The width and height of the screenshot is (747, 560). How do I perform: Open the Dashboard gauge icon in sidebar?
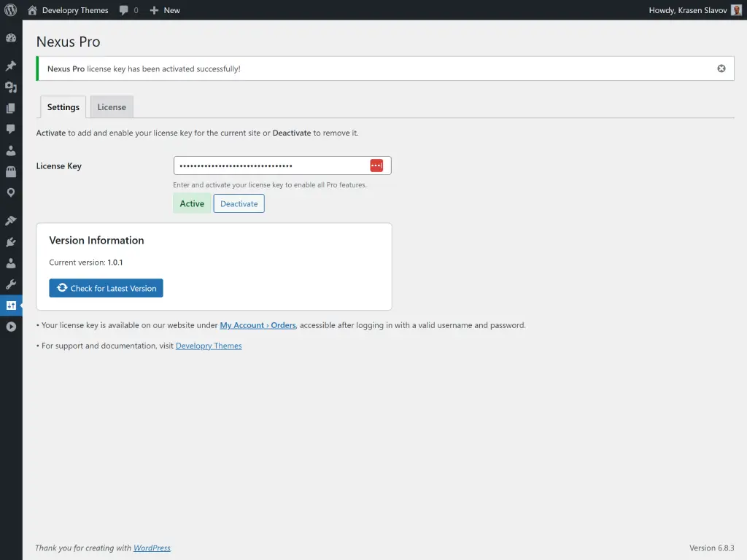tap(11, 38)
